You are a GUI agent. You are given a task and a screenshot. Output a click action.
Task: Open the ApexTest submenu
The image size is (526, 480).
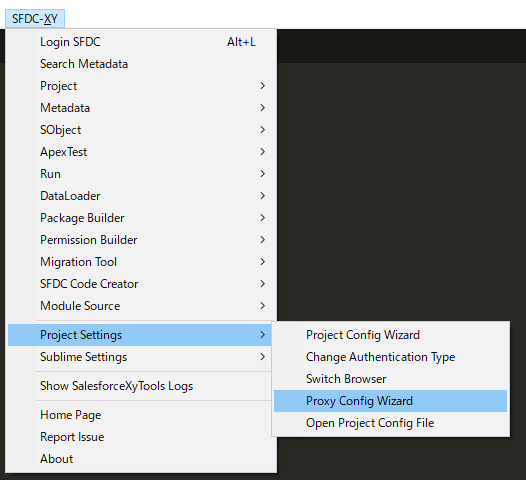pyautogui.click(x=140, y=152)
